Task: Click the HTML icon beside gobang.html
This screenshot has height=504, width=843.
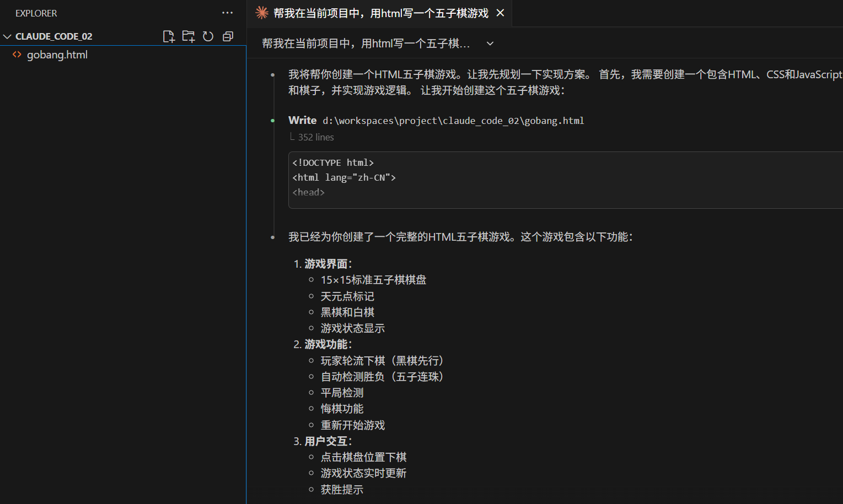Action: pos(17,55)
